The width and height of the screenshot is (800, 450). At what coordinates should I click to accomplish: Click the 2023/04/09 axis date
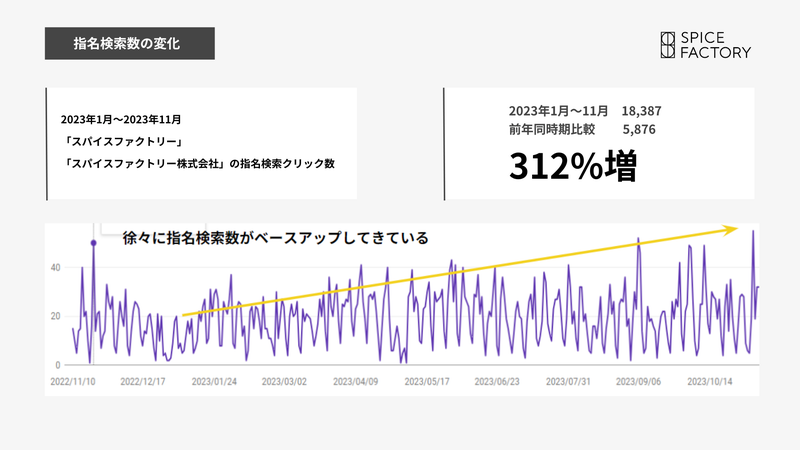click(356, 382)
